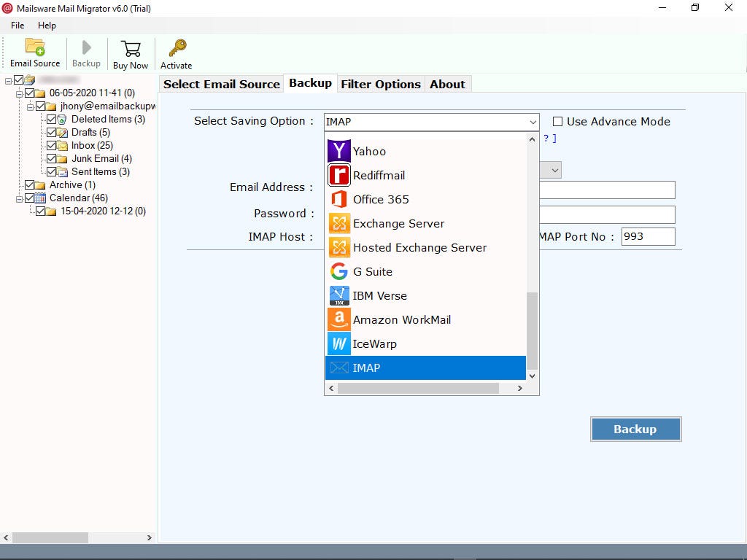Click the Password input field
747x560 pixels.
607,215
